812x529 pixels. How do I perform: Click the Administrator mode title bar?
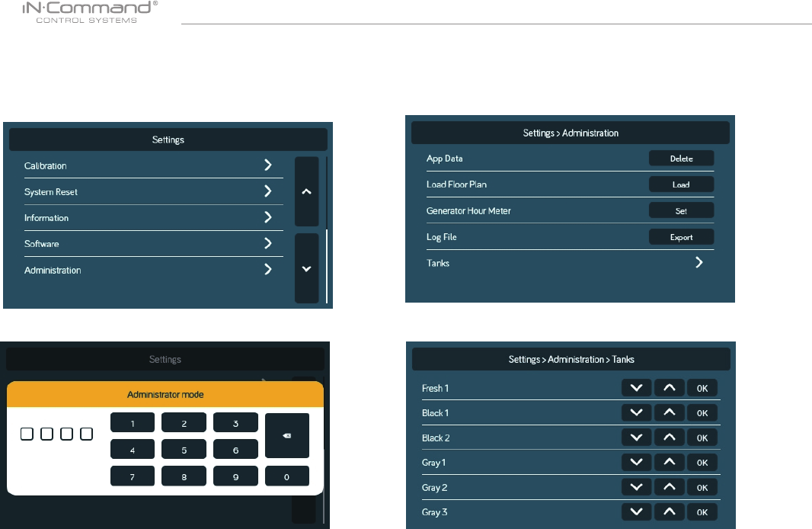(x=165, y=394)
